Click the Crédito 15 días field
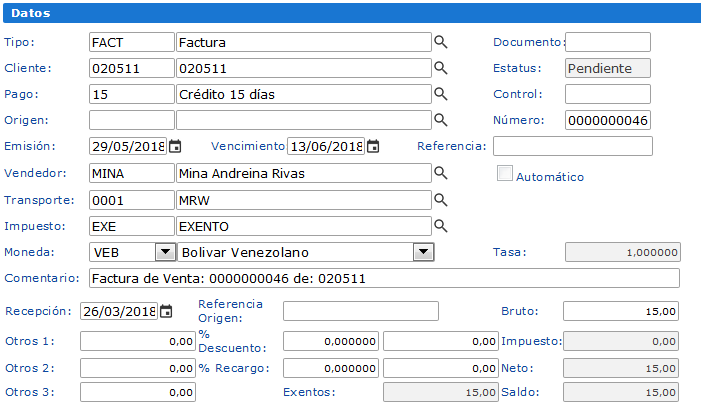Screen dimensions: 701x407 coord(304,94)
